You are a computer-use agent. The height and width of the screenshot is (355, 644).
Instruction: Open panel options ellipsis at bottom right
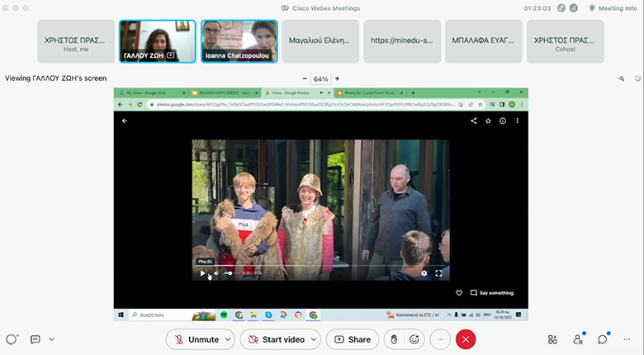628,339
